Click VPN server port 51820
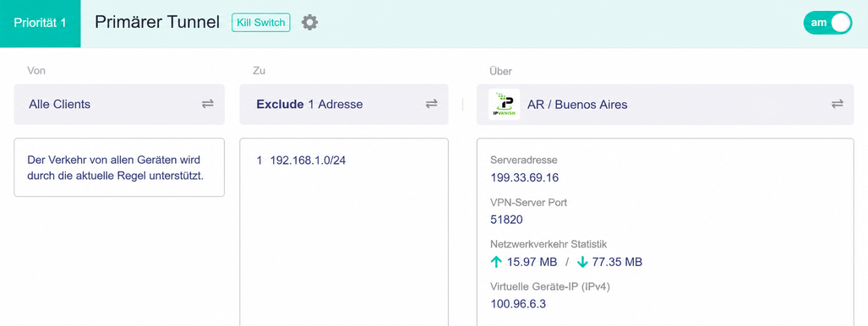868x326 pixels. click(x=506, y=220)
